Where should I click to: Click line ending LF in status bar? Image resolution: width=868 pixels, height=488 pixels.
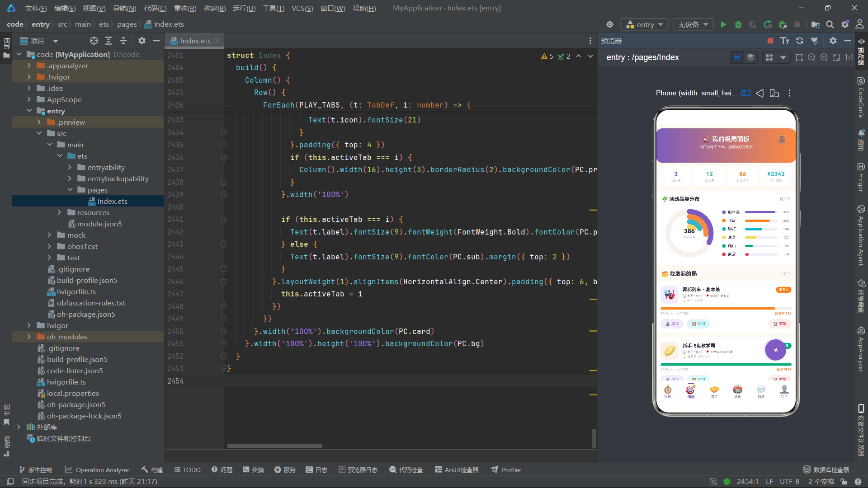tap(769, 482)
